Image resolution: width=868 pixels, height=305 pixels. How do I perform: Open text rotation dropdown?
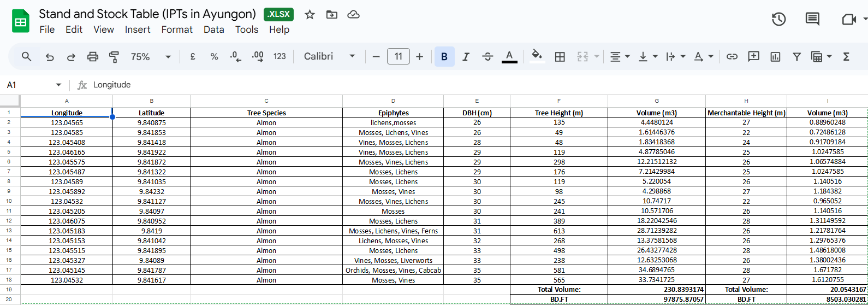pyautogui.click(x=704, y=56)
